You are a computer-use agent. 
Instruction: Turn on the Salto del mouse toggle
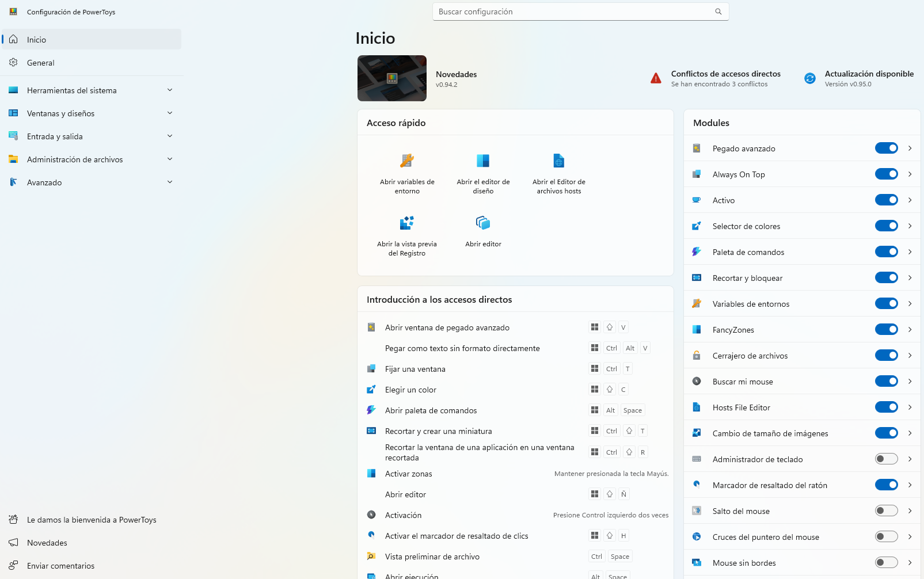886,511
